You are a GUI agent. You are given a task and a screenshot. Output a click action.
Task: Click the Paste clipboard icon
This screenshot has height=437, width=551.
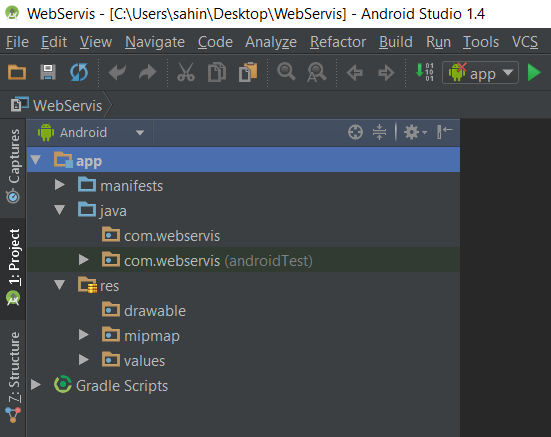click(x=248, y=72)
